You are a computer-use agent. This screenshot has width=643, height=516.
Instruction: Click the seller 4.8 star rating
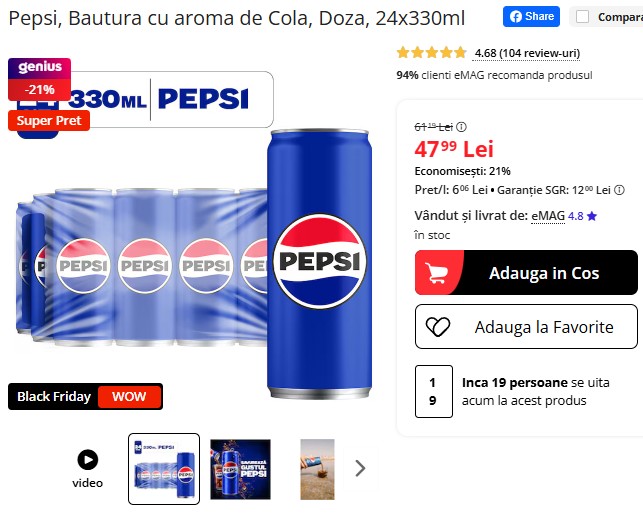coord(582,216)
